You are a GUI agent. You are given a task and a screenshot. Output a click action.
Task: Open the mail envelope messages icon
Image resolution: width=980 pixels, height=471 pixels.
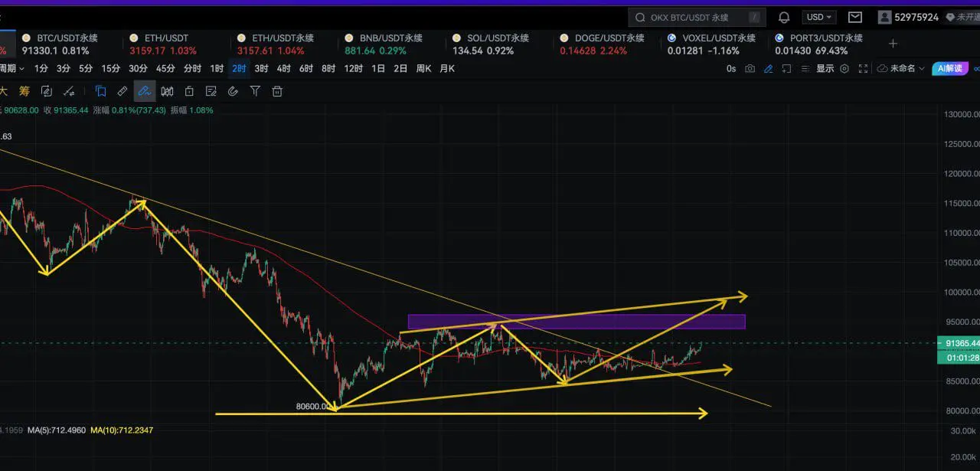click(855, 17)
